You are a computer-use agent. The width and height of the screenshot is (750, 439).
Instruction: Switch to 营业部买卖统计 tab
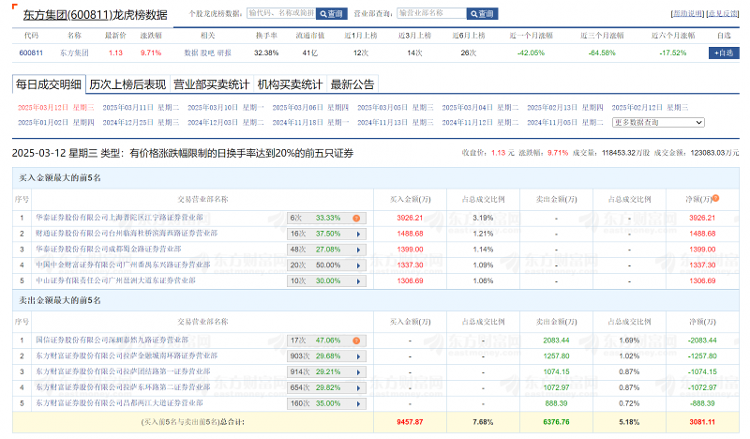[211, 84]
